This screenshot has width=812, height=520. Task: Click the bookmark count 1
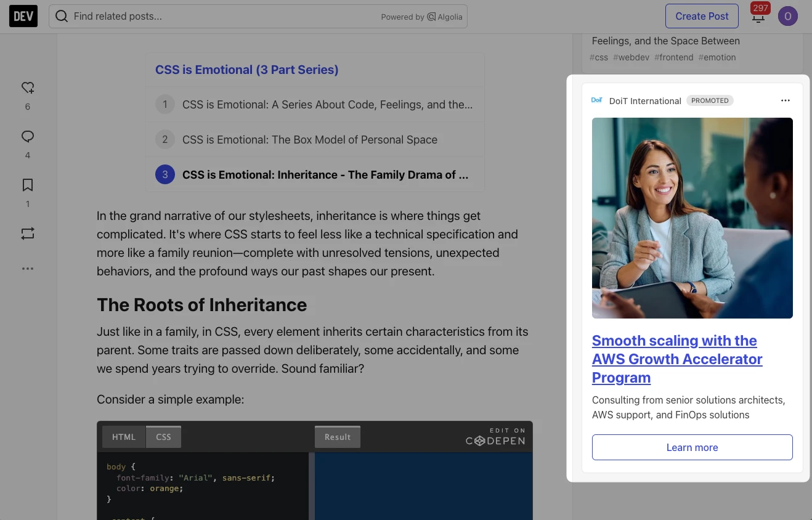tap(28, 204)
